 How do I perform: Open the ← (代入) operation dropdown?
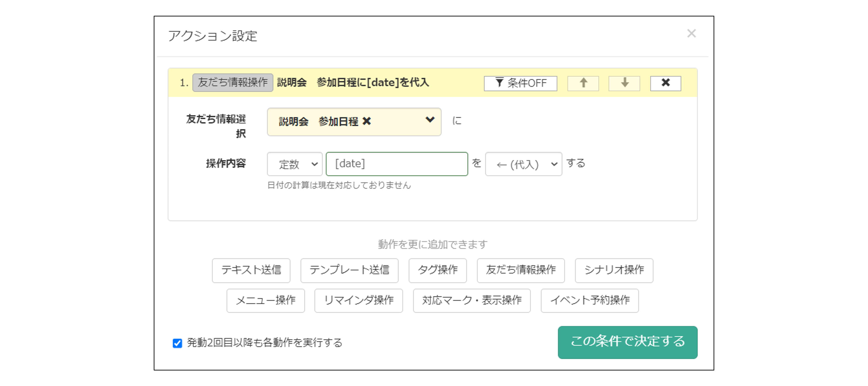click(x=523, y=164)
